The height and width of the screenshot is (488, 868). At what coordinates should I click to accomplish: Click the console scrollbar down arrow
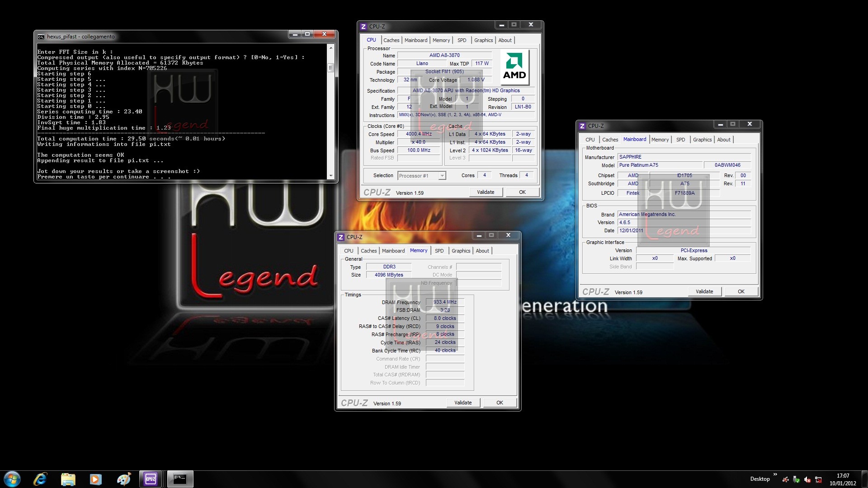pyautogui.click(x=330, y=175)
